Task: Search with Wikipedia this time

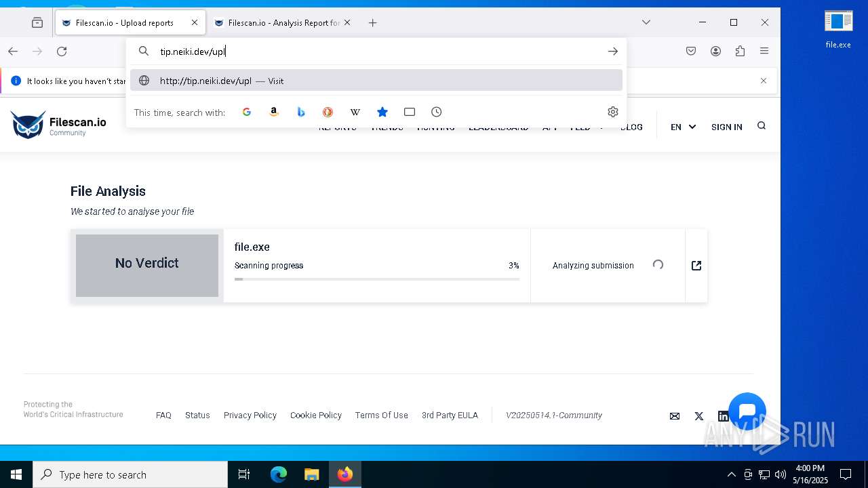Action: tap(355, 112)
